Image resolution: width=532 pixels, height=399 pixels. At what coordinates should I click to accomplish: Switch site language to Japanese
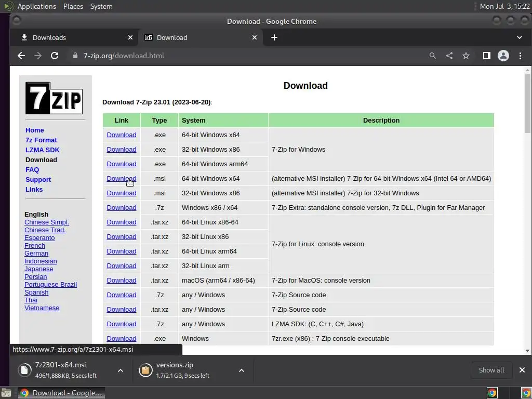[38, 269]
